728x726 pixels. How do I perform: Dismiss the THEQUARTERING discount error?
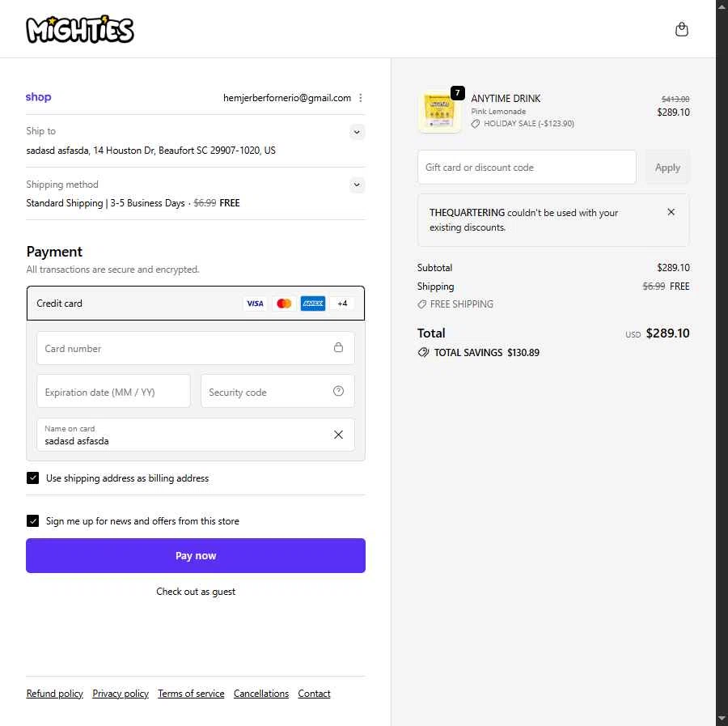point(671,212)
